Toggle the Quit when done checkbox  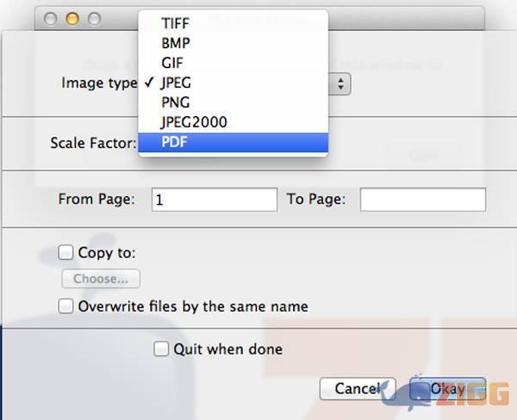click(x=161, y=349)
